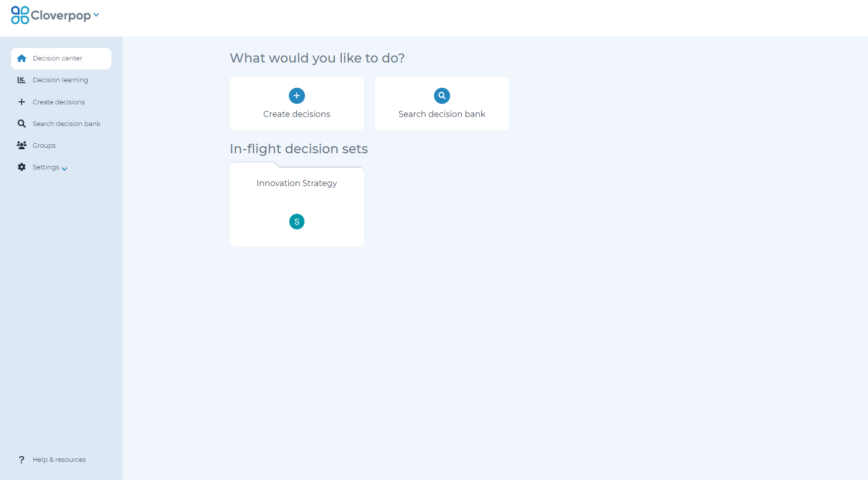Viewport: 868px width, 480px height.
Task: Open the Innovation Strategy decision set
Action: [297, 204]
